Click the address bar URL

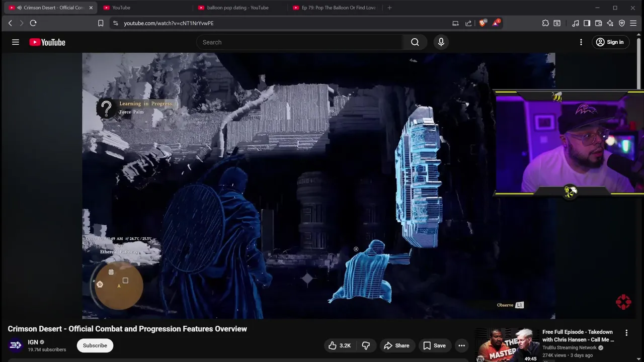[169, 23]
